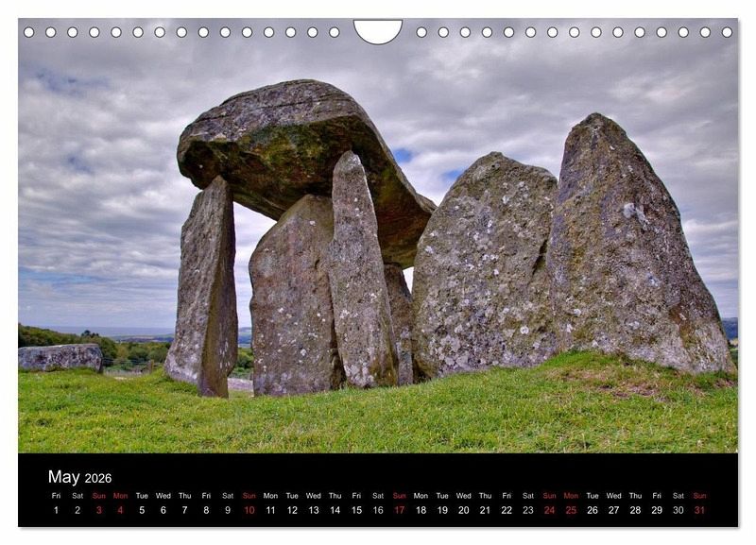This screenshot has height=545, width=756.
Task: Select red Monday day 4
Action: click(x=121, y=510)
